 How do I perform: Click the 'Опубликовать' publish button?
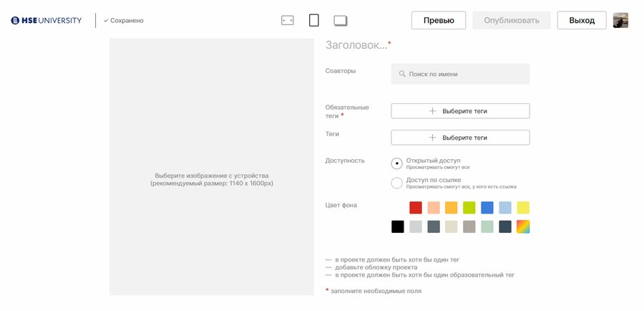coord(512,20)
